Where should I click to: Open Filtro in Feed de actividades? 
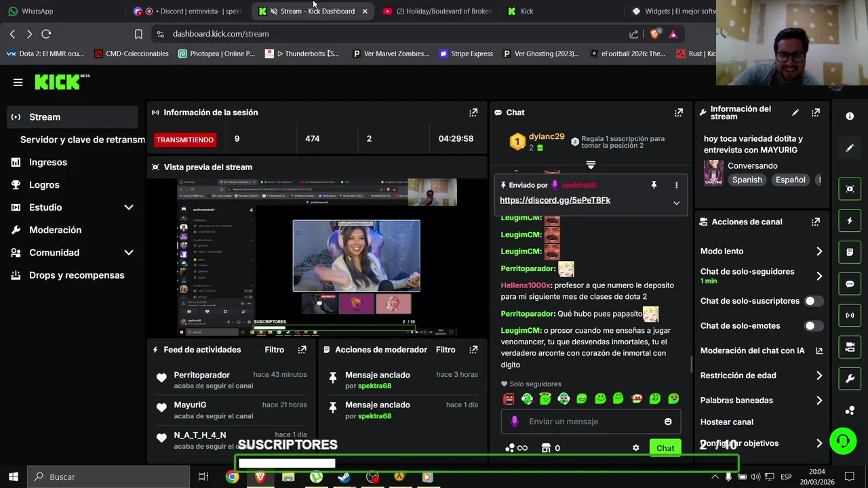274,350
